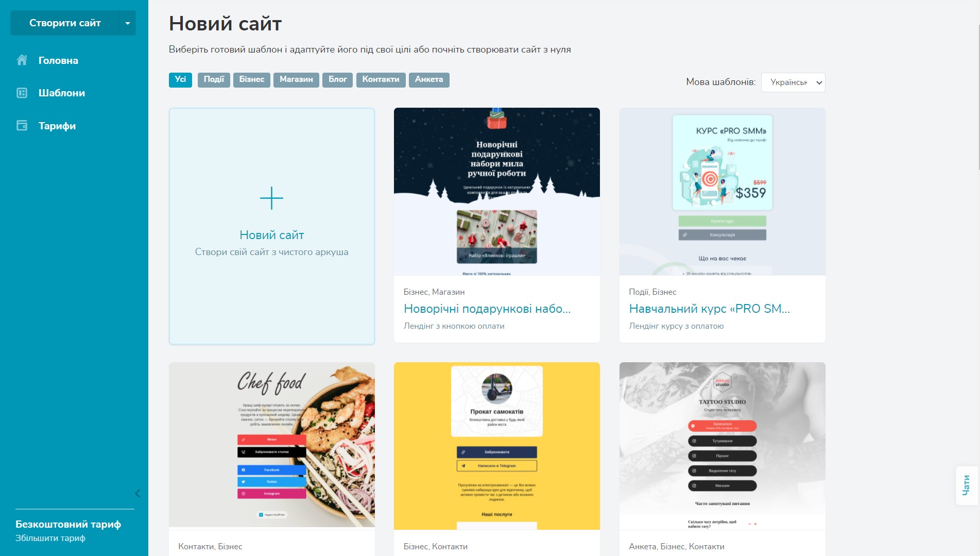Show only Магазин templates
980x556 pixels.
click(296, 79)
